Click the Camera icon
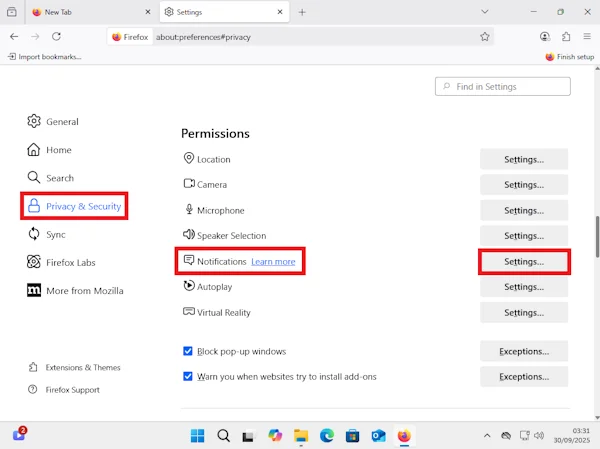The height and width of the screenshot is (449, 600). tap(189, 184)
